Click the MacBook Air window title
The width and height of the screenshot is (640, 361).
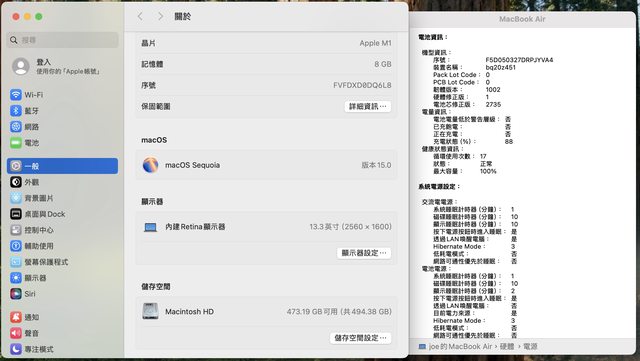(522, 19)
